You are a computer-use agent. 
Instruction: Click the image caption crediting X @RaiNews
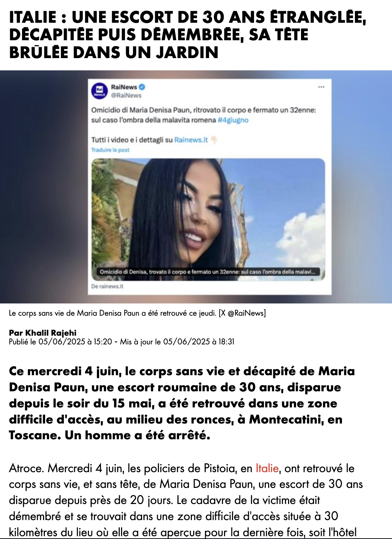[137, 313]
